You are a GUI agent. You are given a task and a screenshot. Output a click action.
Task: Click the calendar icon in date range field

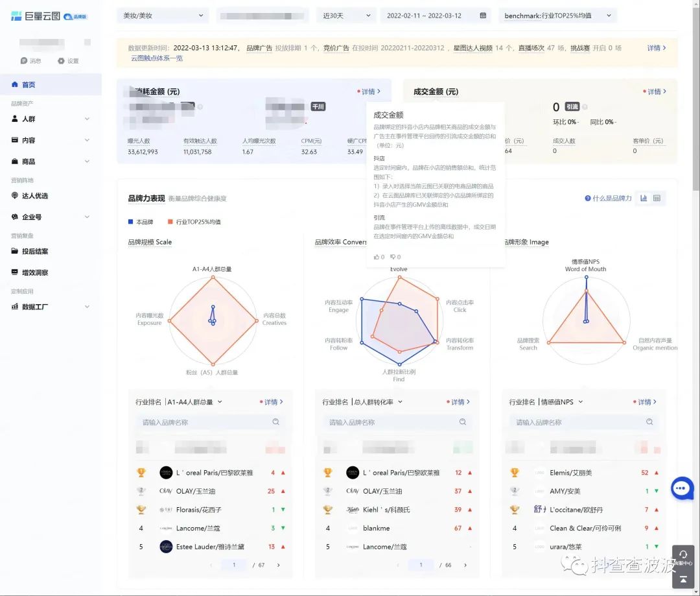tap(483, 16)
